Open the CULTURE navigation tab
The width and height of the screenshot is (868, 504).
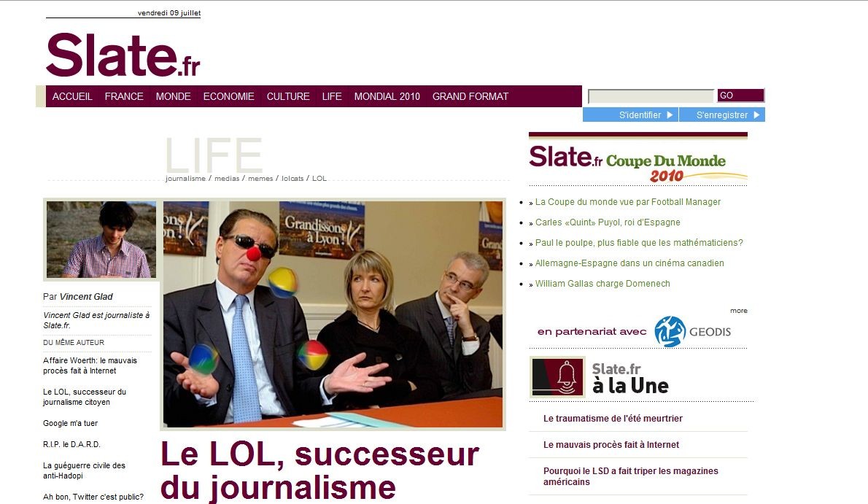[x=288, y=96]
